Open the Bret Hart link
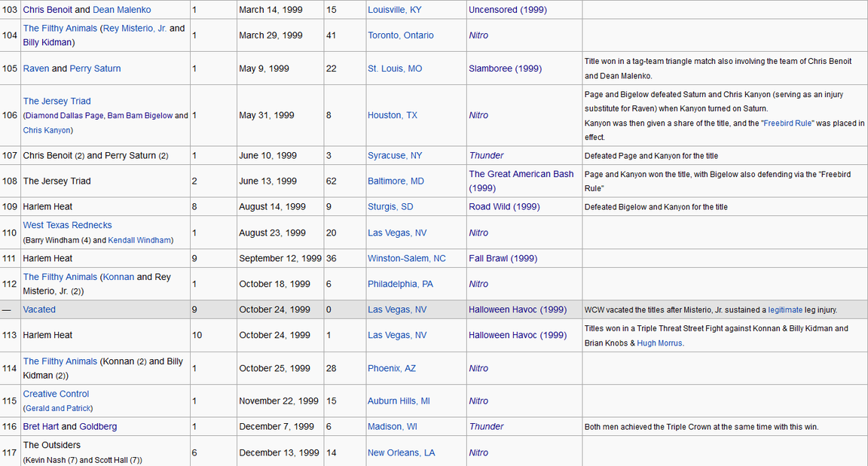The height and width of the screenshot is (466, 868). [41, 427]
